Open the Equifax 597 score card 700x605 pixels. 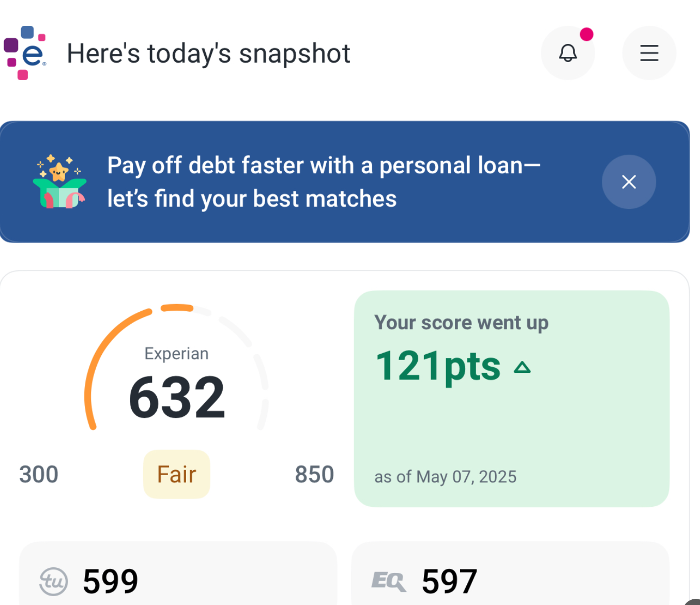[x=510, y=574]
